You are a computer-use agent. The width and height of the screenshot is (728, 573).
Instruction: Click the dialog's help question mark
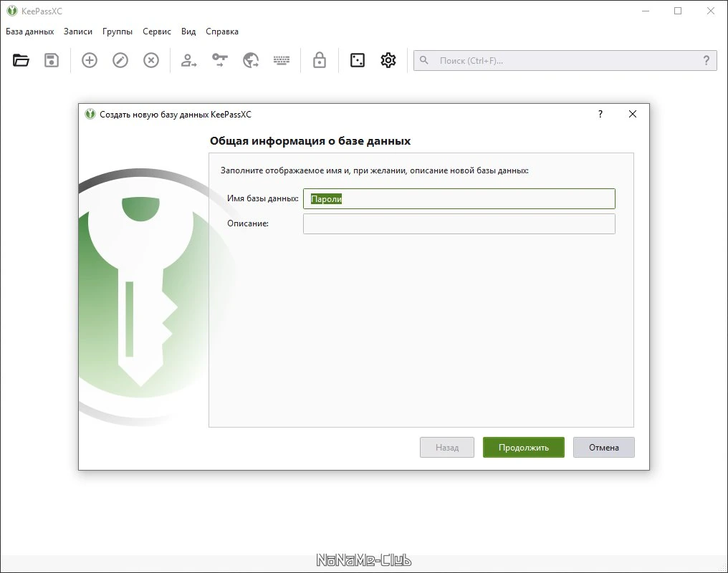[600, 114]
